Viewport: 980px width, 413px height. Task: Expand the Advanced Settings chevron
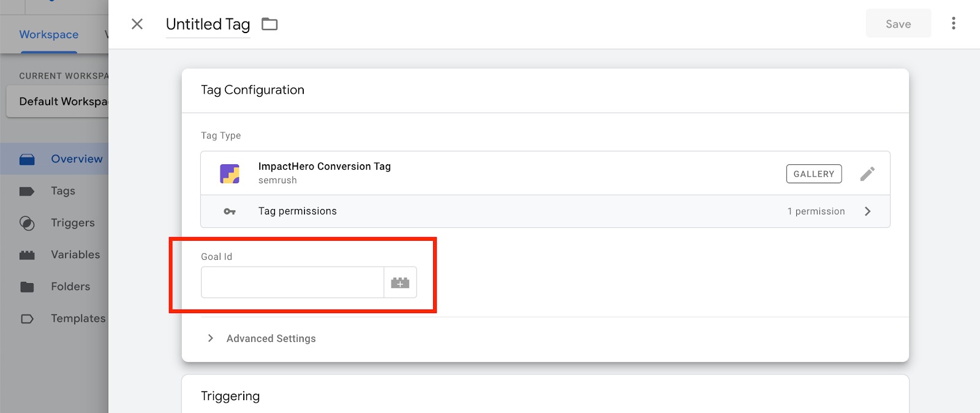click(x=211, y=338)
